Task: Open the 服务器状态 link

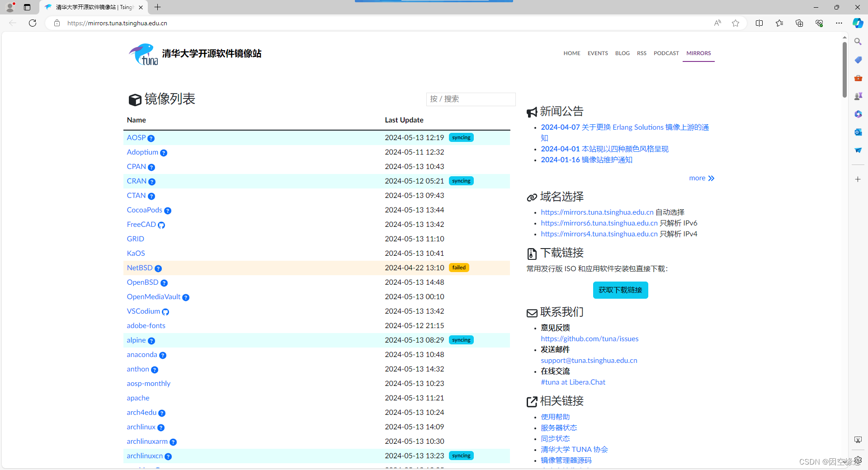Action: (x=559, y=428)
